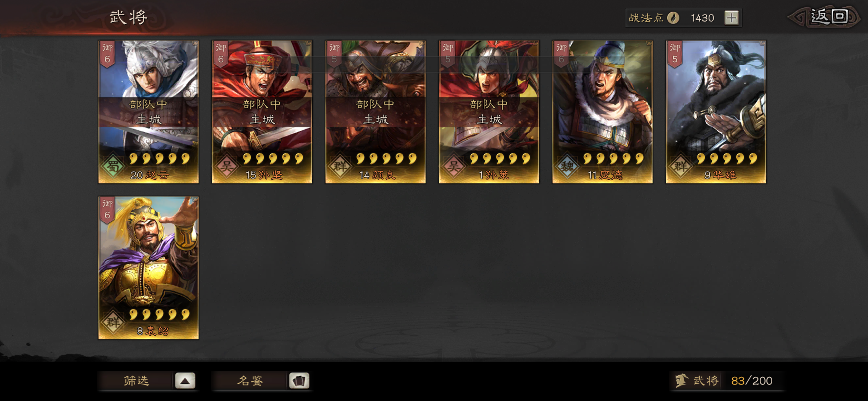Open the 名鉴 catalog button
The image size is (868, 401).
coord(250,381)
